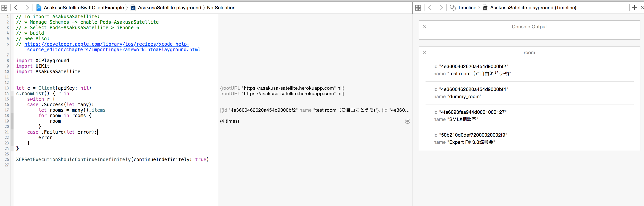The width and height of the screenshot is (644, 206).
Task: Open the developer.apple.com link in comments
Action: pos(107,44)
